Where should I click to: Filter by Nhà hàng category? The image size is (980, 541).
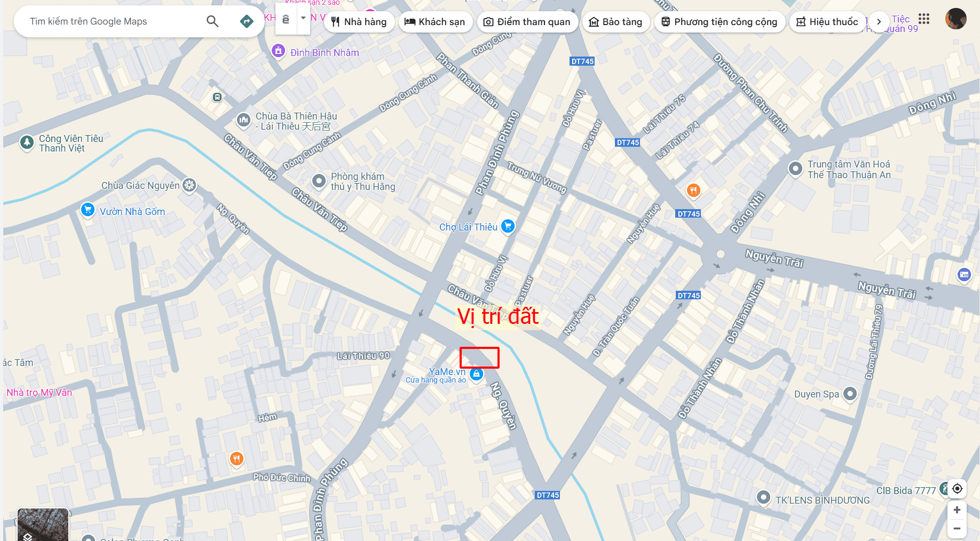click(359, 22)
